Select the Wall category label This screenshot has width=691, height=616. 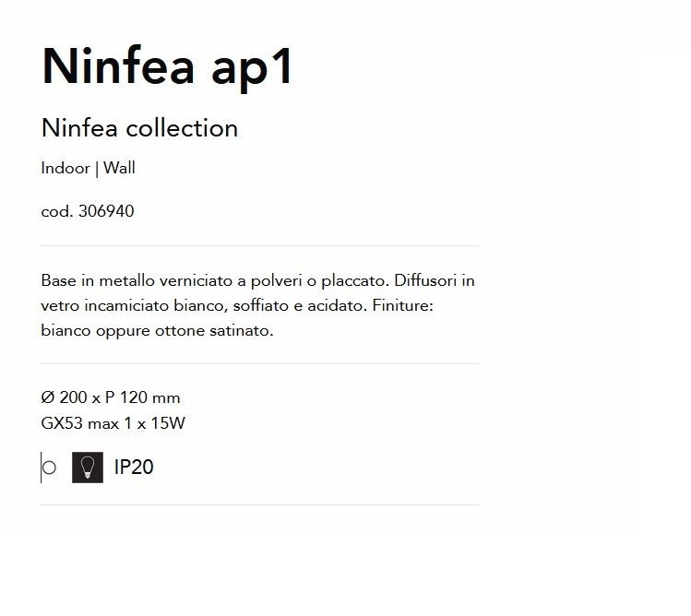click(x=119, y=169)
